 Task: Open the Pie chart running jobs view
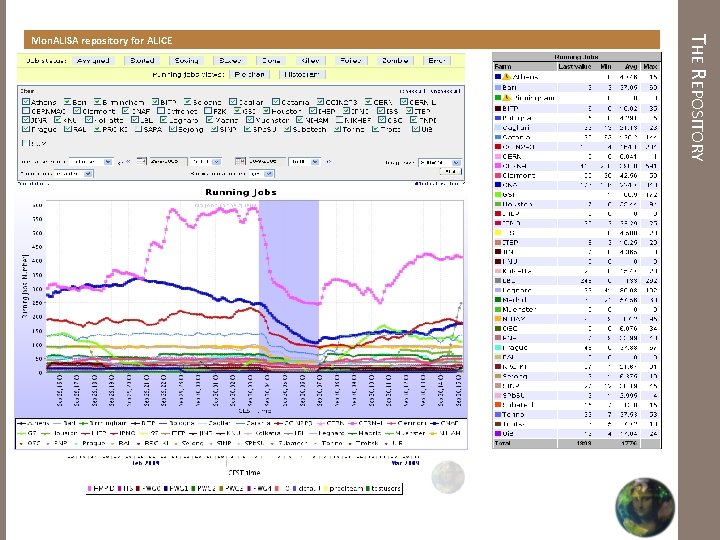249,74
